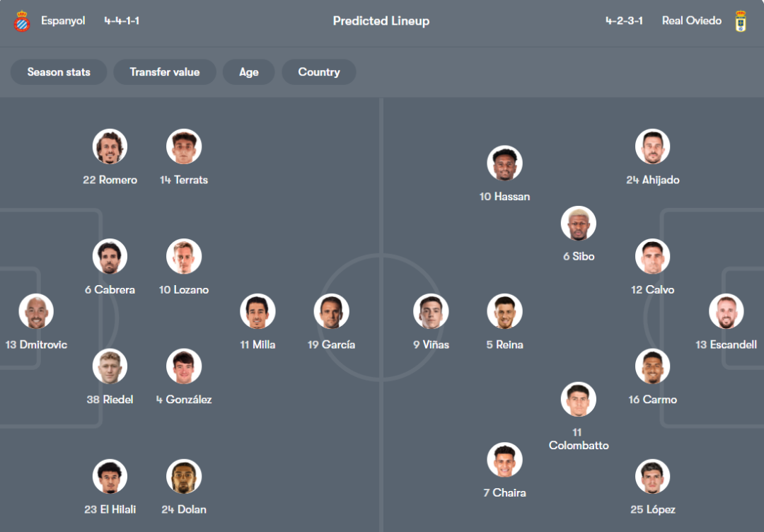Toggle the Season stats filter
This screenshot has height=532, width=764.
[59, 72]
